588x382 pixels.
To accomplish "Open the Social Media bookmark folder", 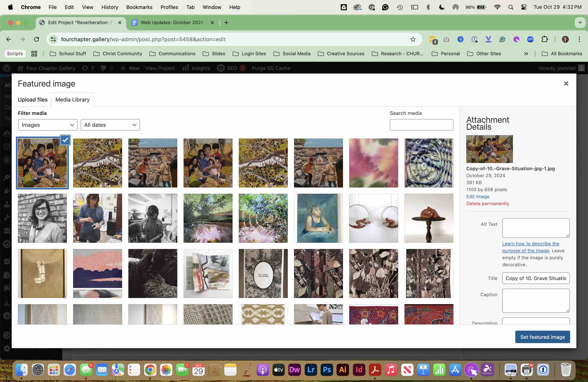I will (292, 54).
